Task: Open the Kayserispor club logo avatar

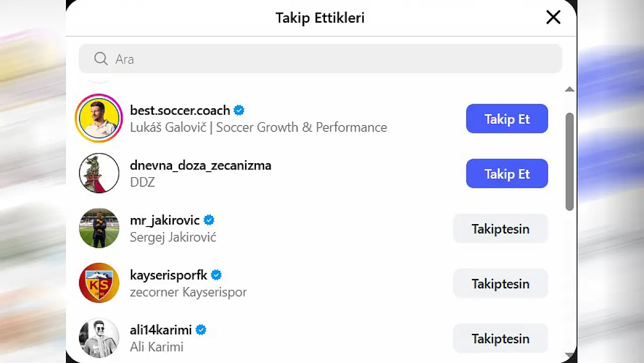Action: 99,282
